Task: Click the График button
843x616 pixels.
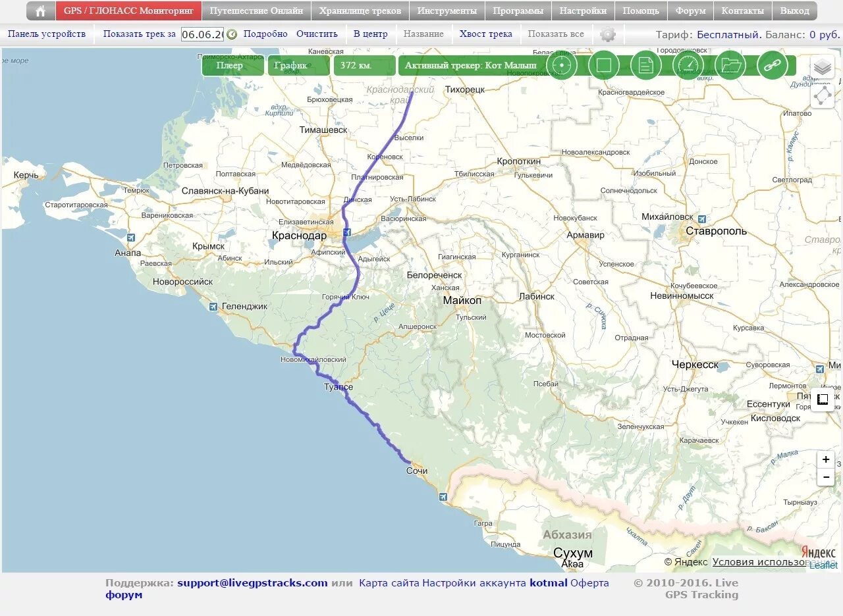Action: tap(298, 65)
